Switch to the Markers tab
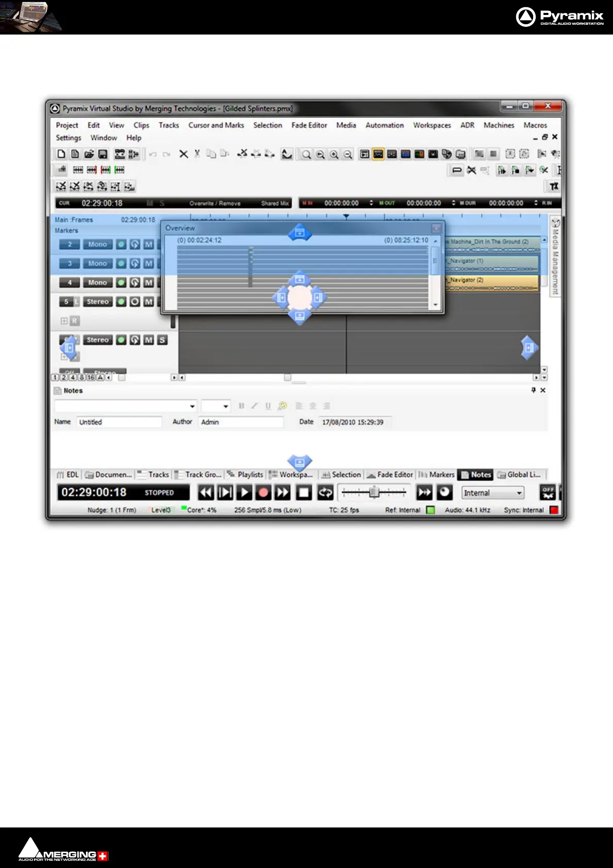Viewport: 613px width, 868px height. pos(437,475)
